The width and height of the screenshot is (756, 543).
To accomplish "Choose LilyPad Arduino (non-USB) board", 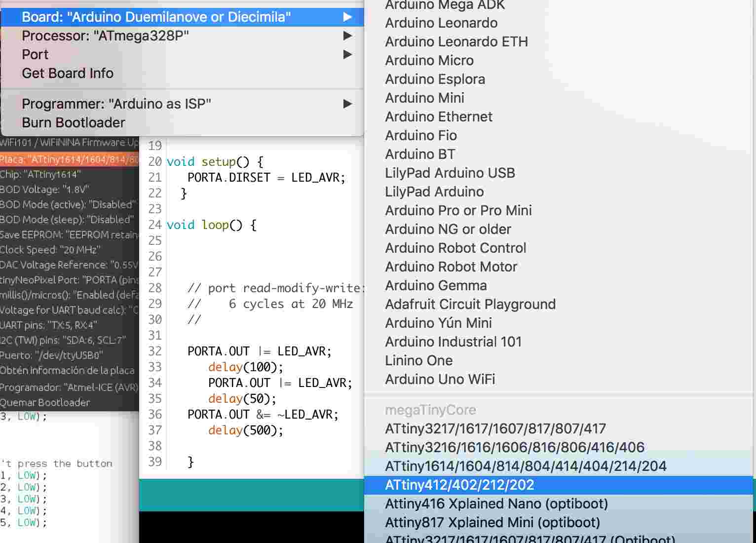I will (559, 192).
